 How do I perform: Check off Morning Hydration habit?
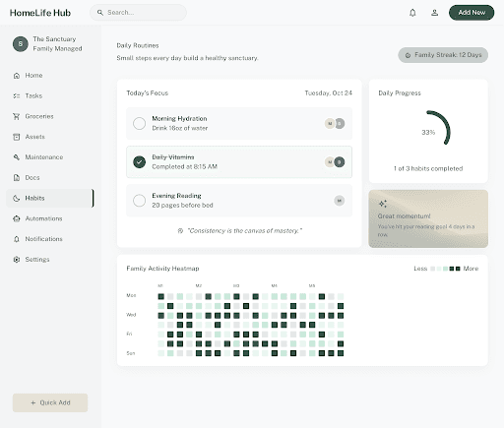(139, 123)
